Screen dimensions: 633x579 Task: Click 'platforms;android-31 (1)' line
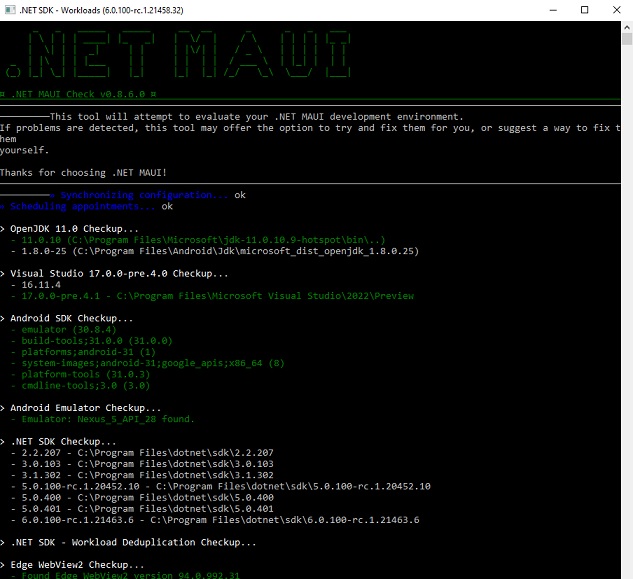click(x=83, y=352)
